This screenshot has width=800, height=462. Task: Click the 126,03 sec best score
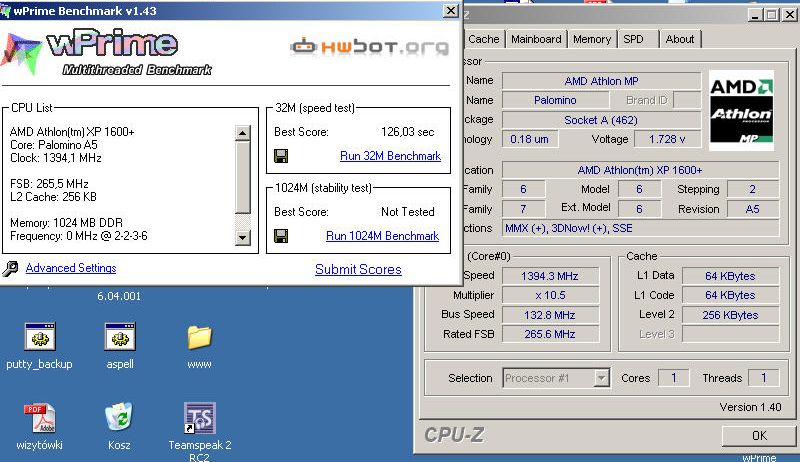tap(408, 132)
